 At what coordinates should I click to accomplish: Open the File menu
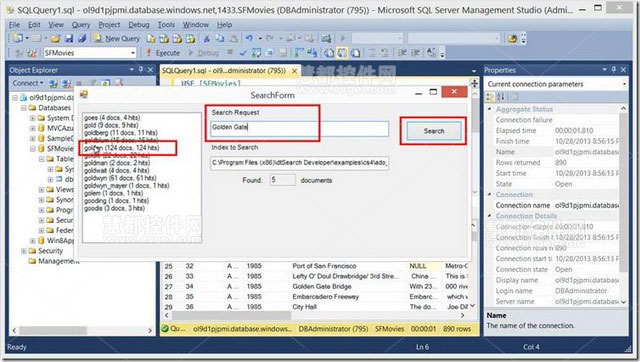(14, 24)
